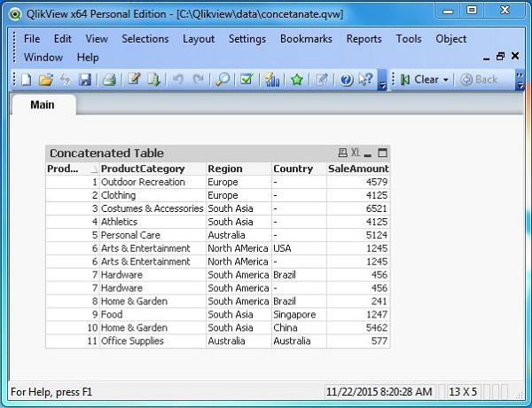Open the Settings menu
The image size is (532, 408).
coord(247,39)
